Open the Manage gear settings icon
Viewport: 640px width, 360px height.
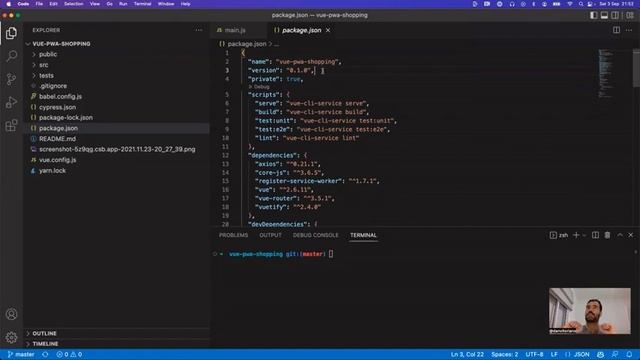click(11, 337)
